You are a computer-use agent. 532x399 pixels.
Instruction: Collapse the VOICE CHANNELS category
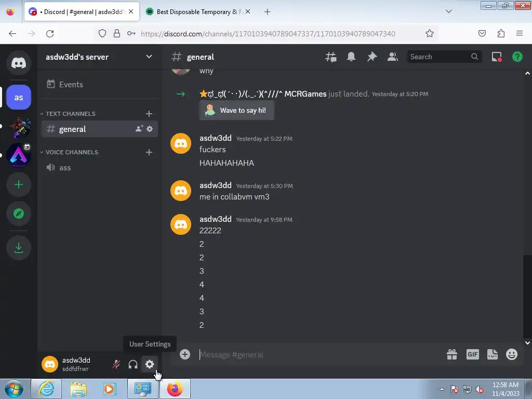point(69,152)
